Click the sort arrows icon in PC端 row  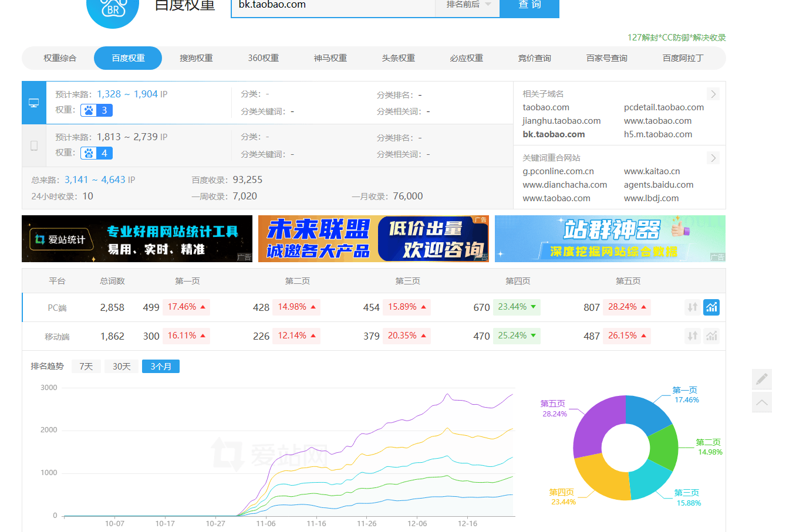[693, 307]
